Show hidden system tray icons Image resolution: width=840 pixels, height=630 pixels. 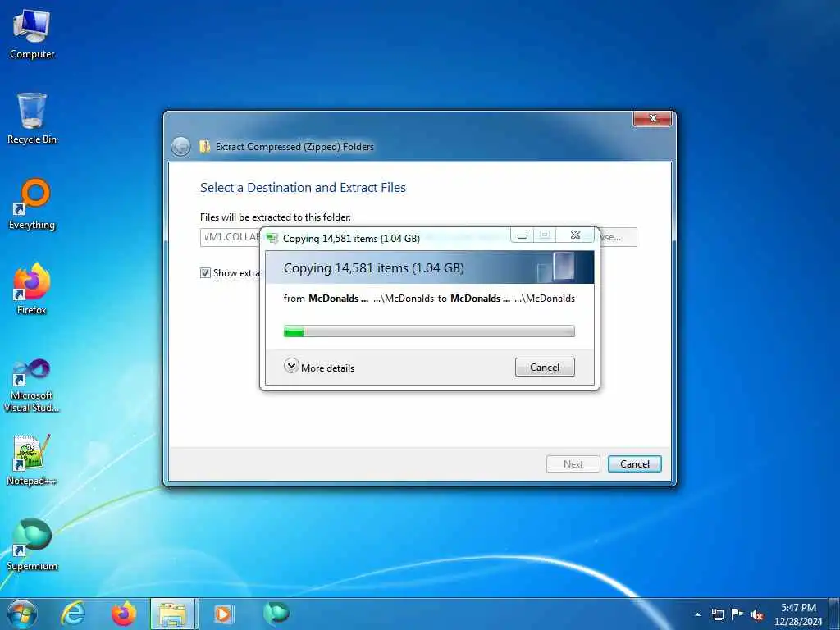tap(697, 614)
